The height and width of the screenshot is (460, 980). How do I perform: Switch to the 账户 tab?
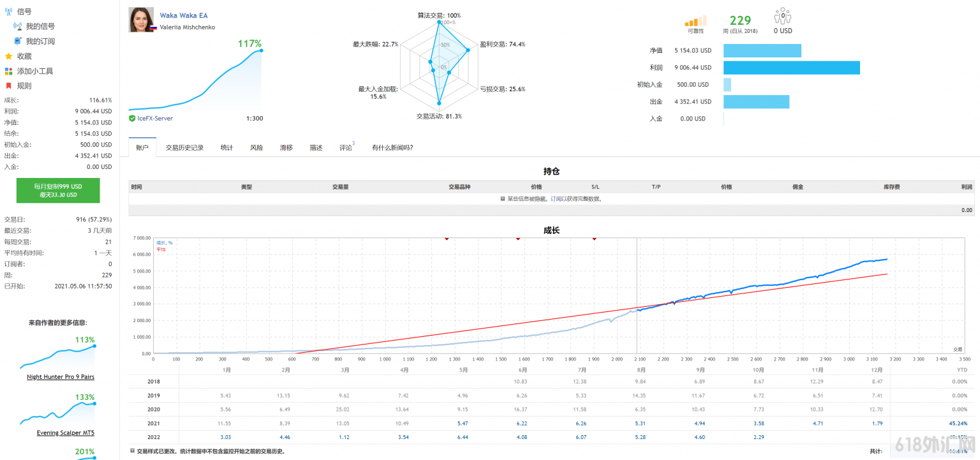coord(142,147)
